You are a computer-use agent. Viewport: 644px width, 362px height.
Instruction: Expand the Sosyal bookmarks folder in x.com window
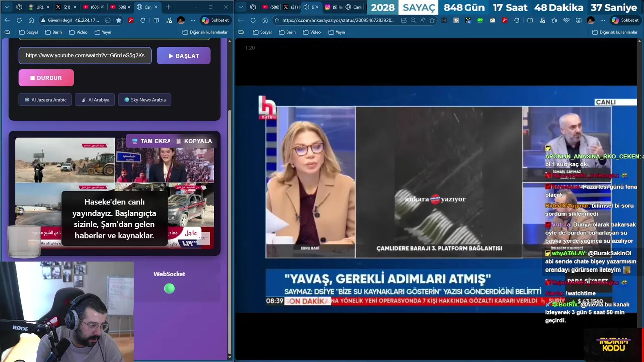point(262,32)
